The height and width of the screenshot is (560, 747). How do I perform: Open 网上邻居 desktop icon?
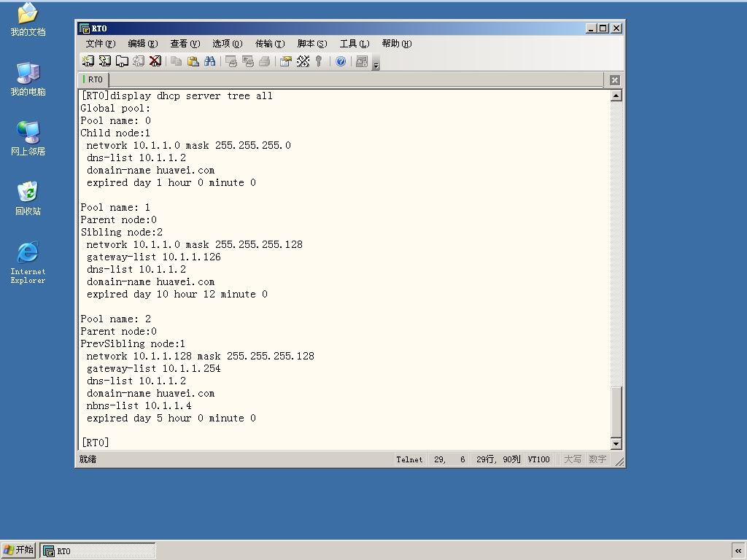click(x=28, y=139)
